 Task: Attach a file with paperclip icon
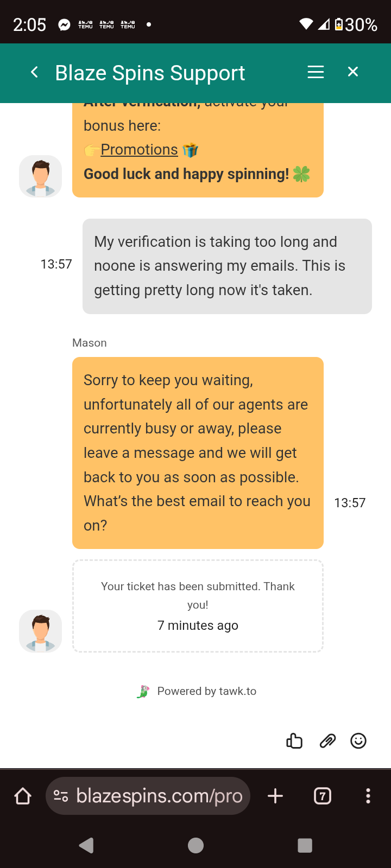pyautogui.click(x=327, y=741)
